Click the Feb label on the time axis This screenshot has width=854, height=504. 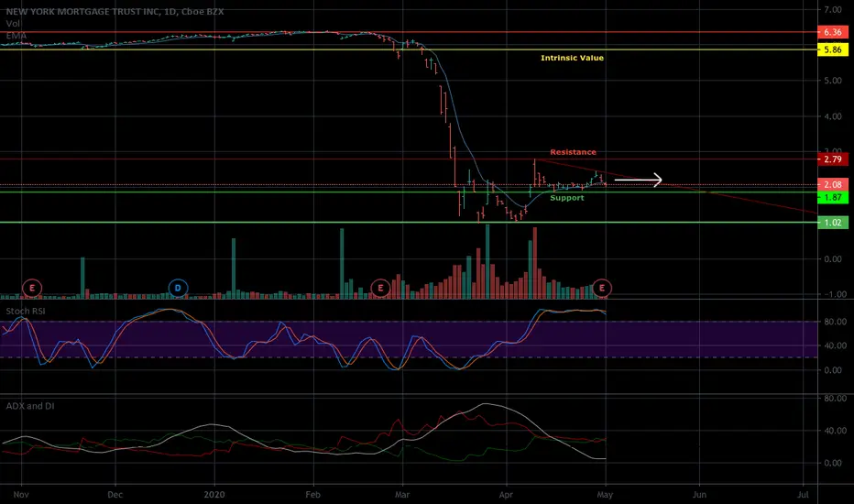[x=312, y=495]
